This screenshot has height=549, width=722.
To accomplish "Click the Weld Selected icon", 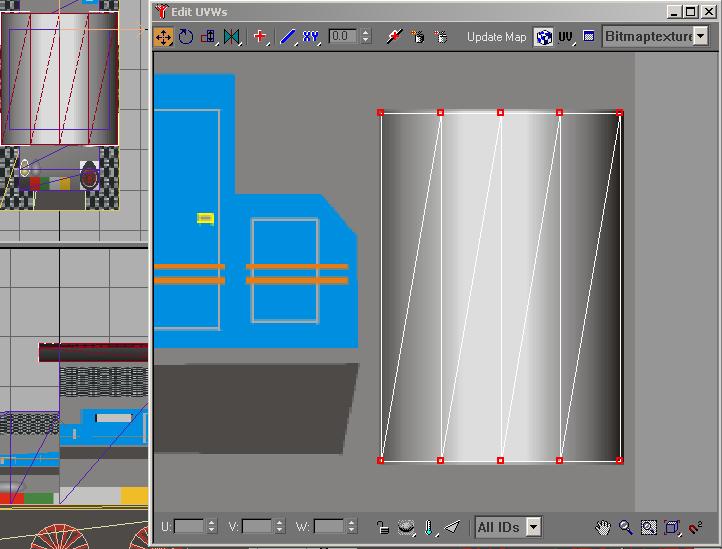I will (441, 37).
